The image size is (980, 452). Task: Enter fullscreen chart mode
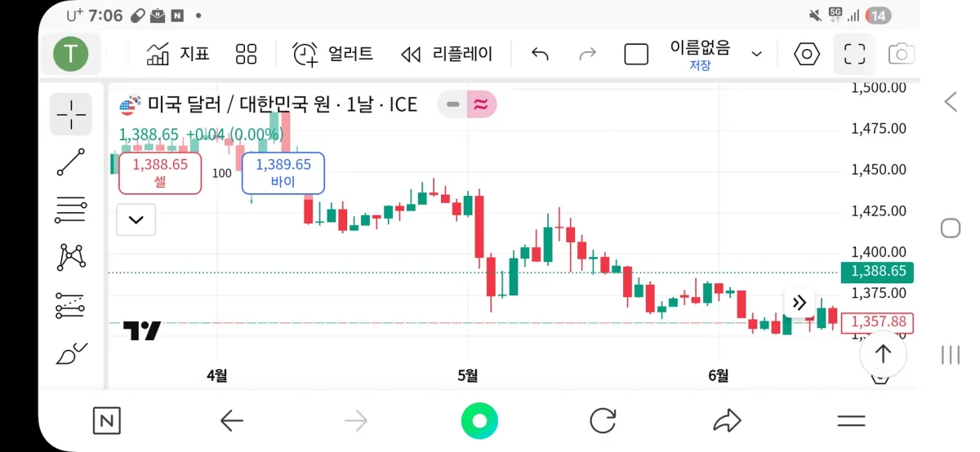point(854,55)
